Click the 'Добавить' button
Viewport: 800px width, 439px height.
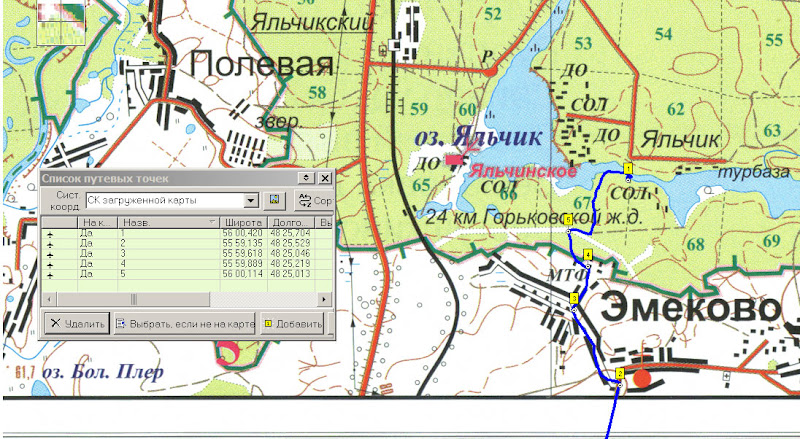point(292,324)
